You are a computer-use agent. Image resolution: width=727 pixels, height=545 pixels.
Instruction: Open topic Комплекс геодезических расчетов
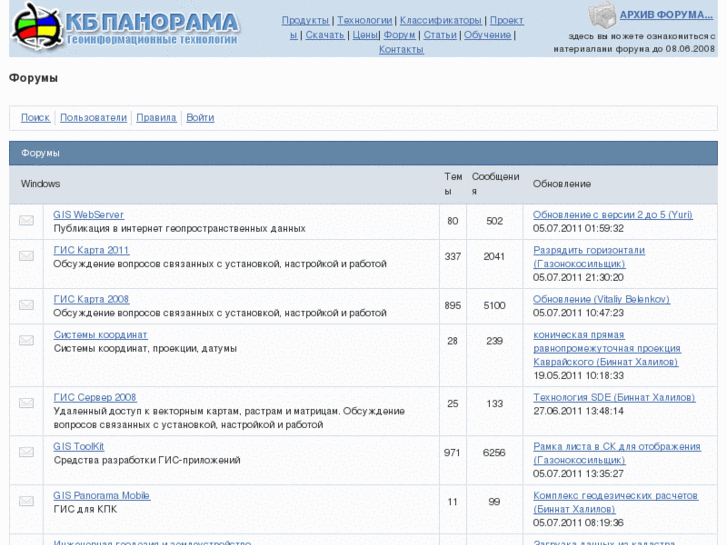[615, 502]
